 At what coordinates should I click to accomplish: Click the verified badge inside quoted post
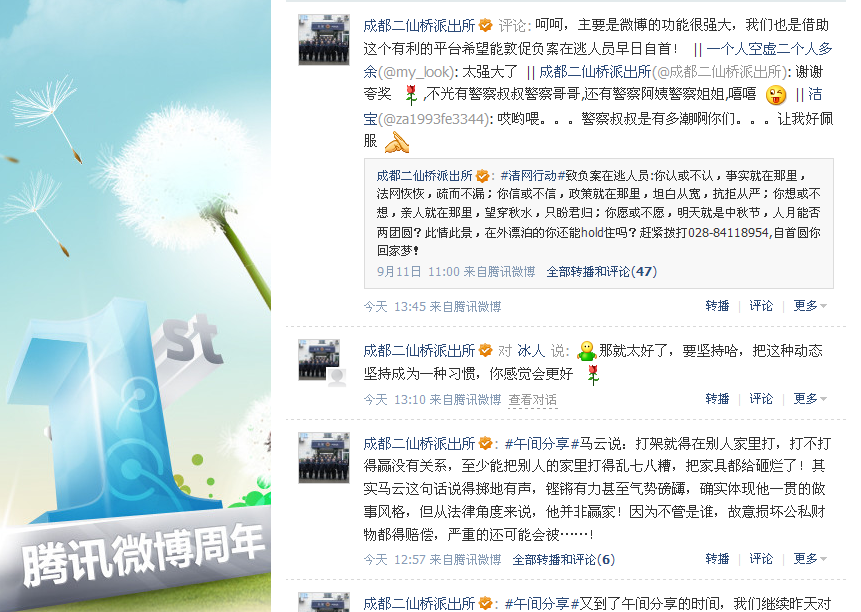tap(482, 176)
